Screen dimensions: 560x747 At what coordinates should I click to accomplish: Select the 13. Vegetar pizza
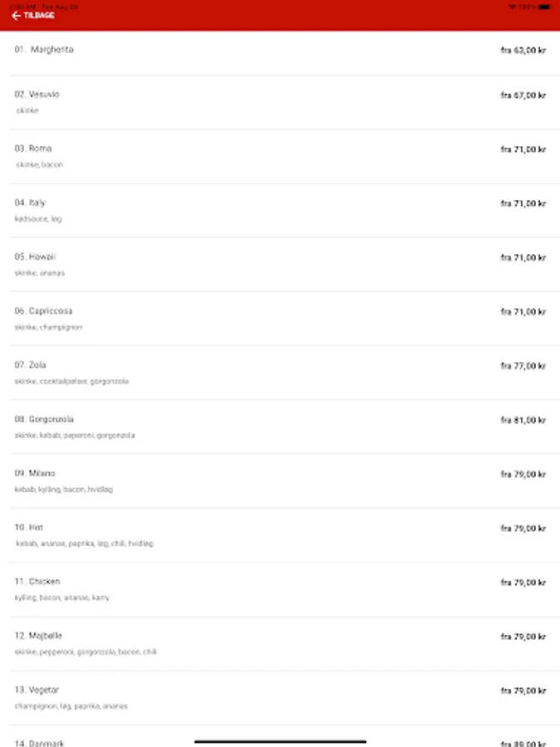point(285,698)
